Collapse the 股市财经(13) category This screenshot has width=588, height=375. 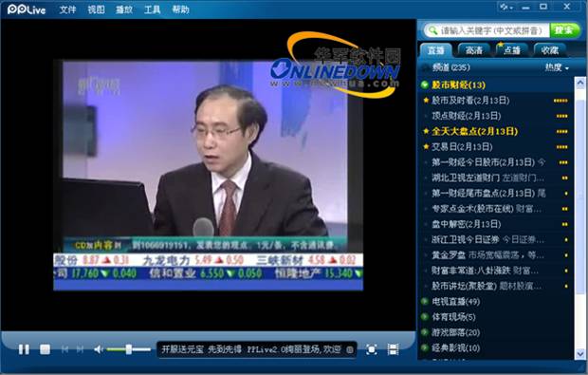pyautogui.click(x=425, y=84)
